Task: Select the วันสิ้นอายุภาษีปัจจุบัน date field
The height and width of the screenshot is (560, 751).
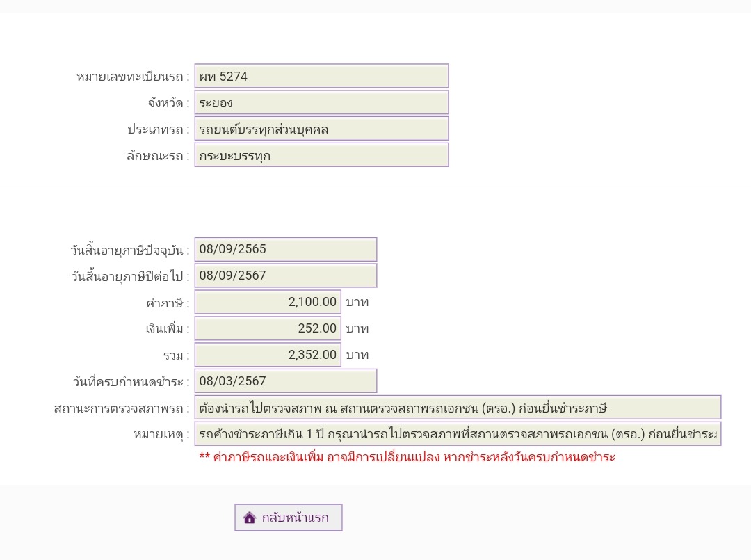Action: [285, 249]
